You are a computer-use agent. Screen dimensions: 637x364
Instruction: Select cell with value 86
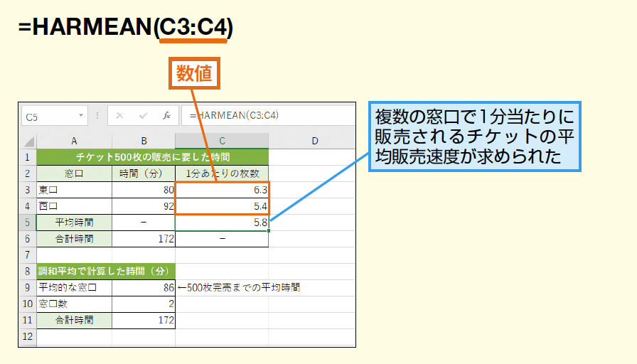pos(144,288)
